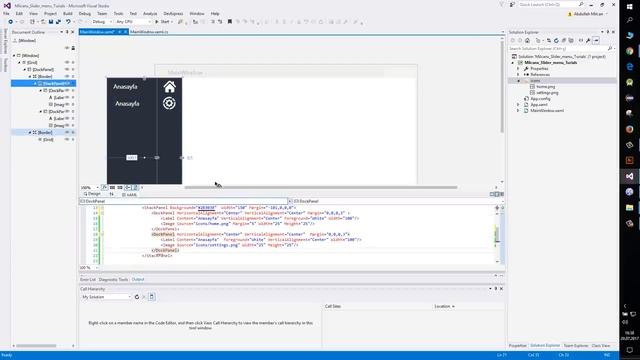640x360 pixels.
Task: Click the Save All toolbar icon
Action: 58,22
